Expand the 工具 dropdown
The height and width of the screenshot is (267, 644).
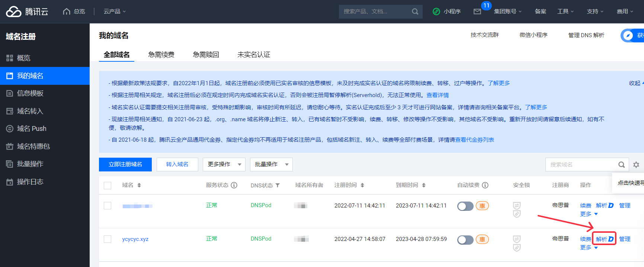pos(565,12)
